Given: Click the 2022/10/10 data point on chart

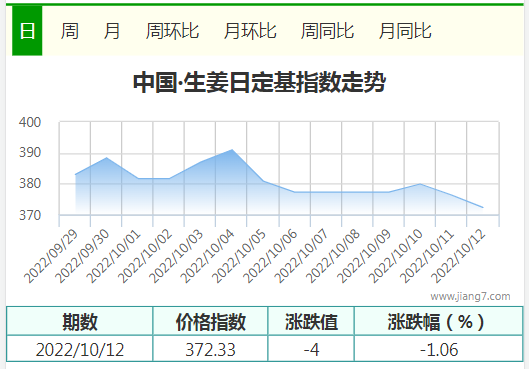Looking at the screenshot, I should click(x=420, y=184).
